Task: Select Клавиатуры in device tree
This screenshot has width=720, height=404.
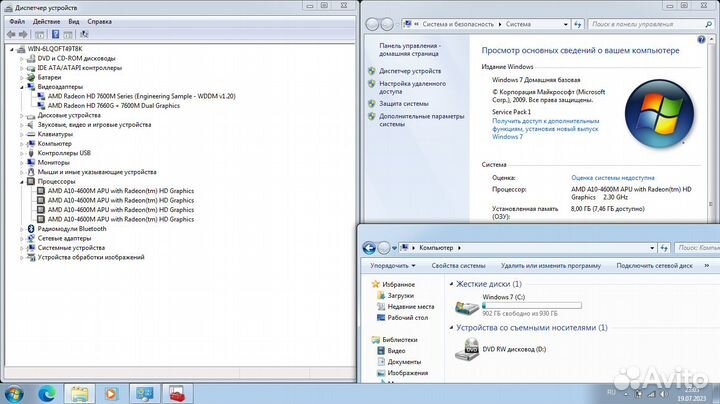Action: click(55, 134)
